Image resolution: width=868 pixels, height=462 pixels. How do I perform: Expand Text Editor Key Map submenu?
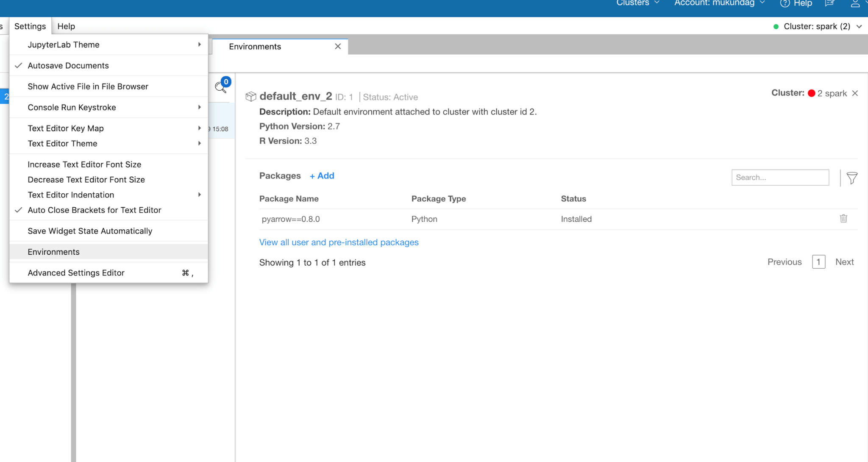coord(109,128)
